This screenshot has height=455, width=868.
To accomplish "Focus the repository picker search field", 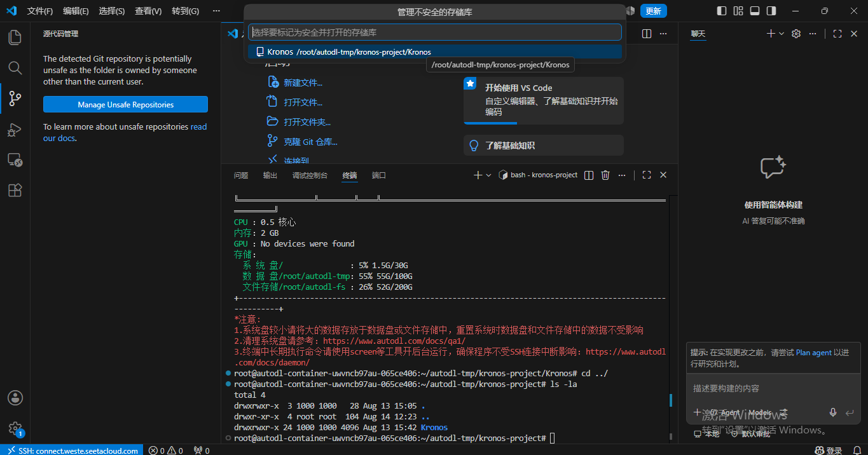I will pos(435,32).
